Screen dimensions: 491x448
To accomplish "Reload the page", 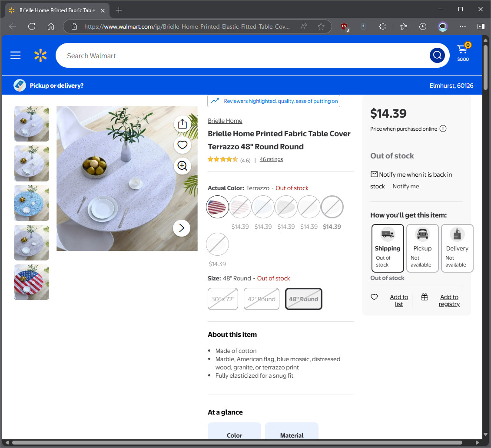I will 32,26.
